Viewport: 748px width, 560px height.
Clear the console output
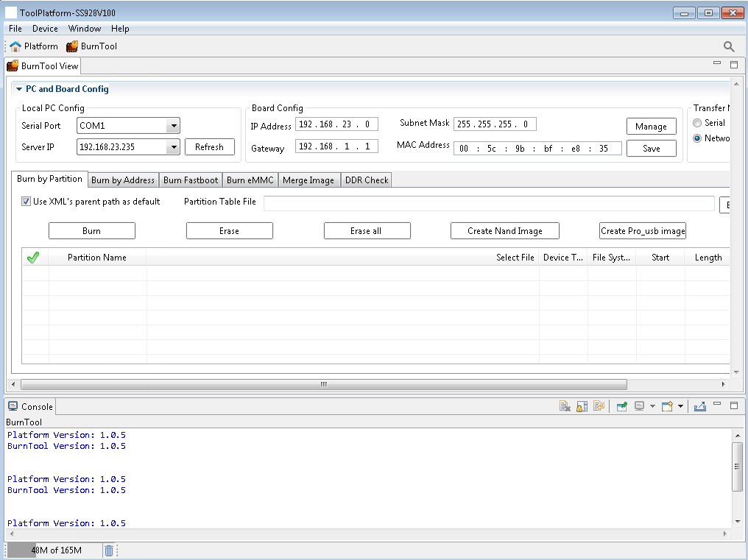coord(565,406)
